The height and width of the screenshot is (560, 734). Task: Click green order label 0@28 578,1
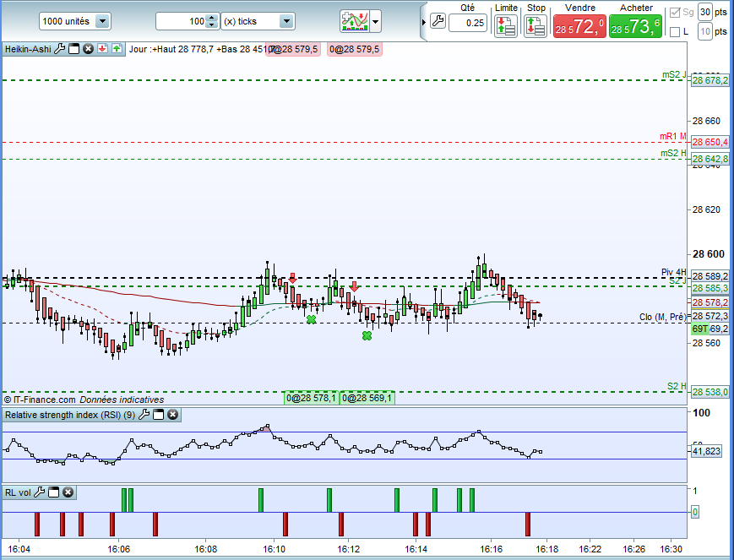(x=312, y=398)
